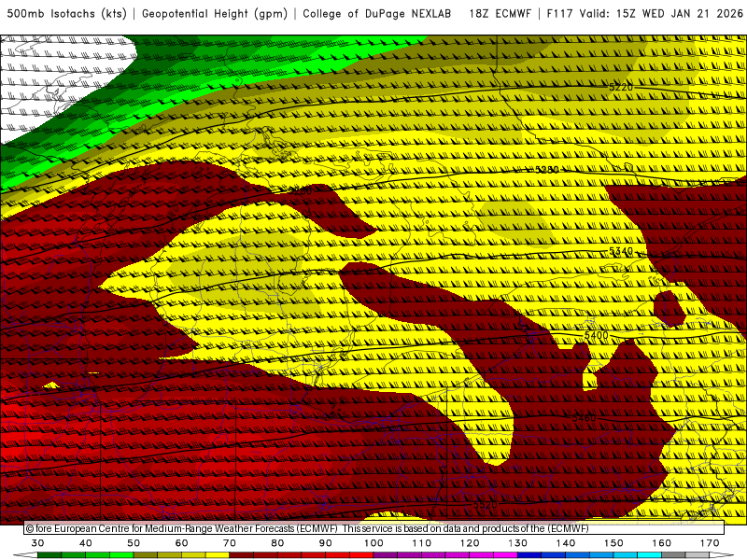Click the ECMWF copyright notice text
The image size is (747, 560).
[x=307, y=528]
